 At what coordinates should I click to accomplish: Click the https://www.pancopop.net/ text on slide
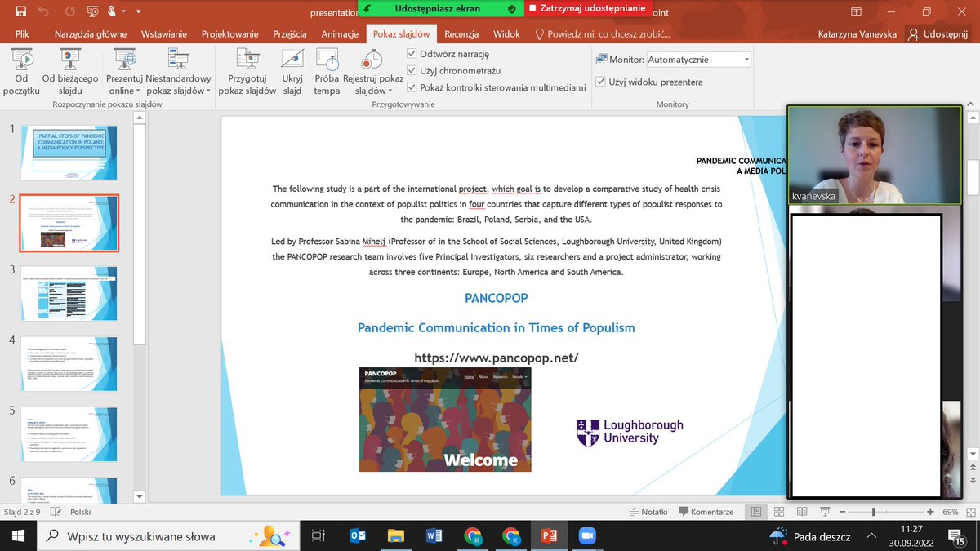[497, 358]
